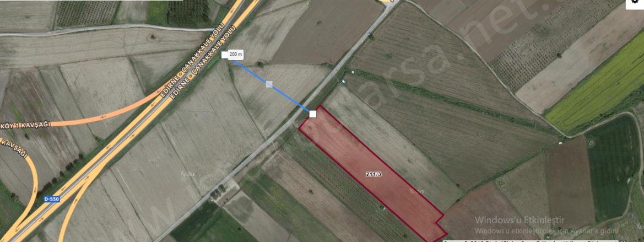Screen dimensions: 644x242
Task: Click the D-550 road badge
Action: click(x=52, y=199)
